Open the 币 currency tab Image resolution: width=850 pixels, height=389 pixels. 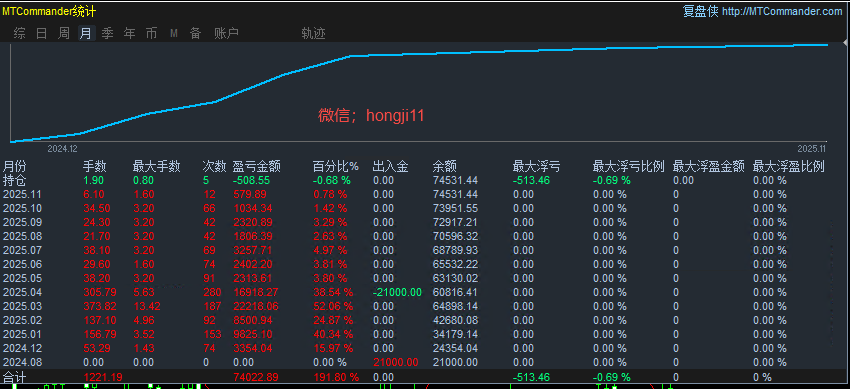151,34
